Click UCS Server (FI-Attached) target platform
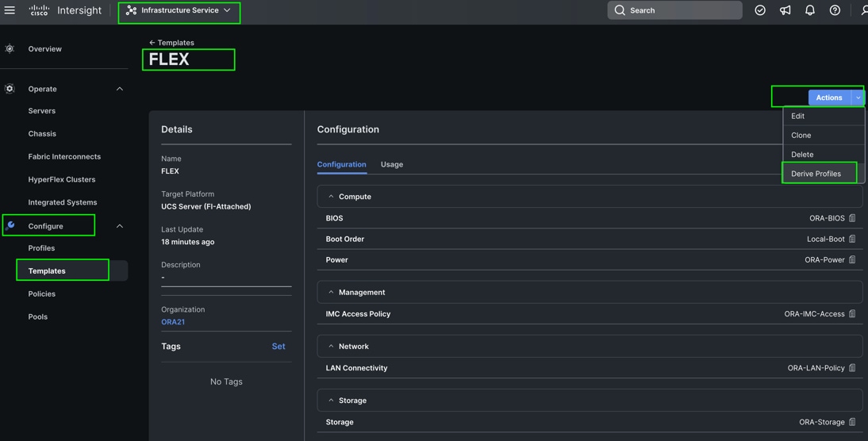868x441 pixels. [206, 206]
